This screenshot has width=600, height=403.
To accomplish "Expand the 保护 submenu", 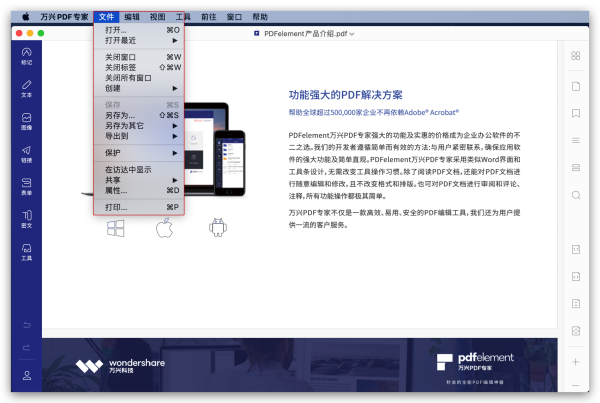I will (139, 153).
